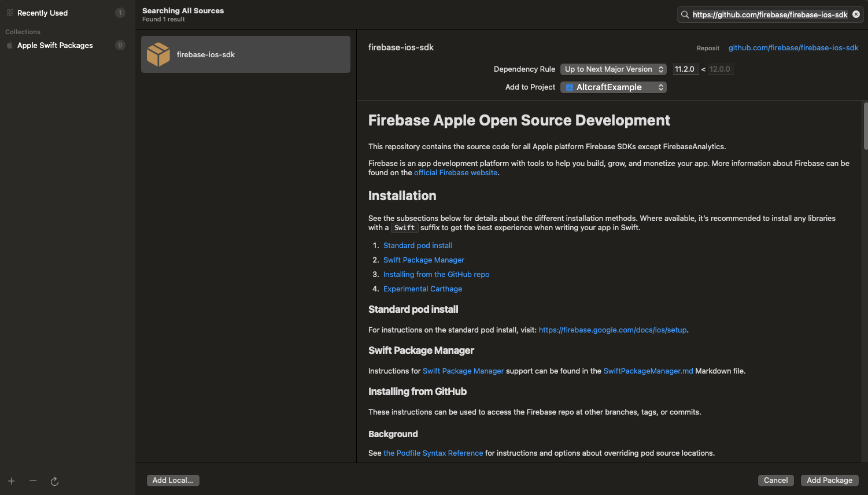Open the Experimental Carthage link
The height and width of the screenshot is (495, 868).
tap(423, 289)
